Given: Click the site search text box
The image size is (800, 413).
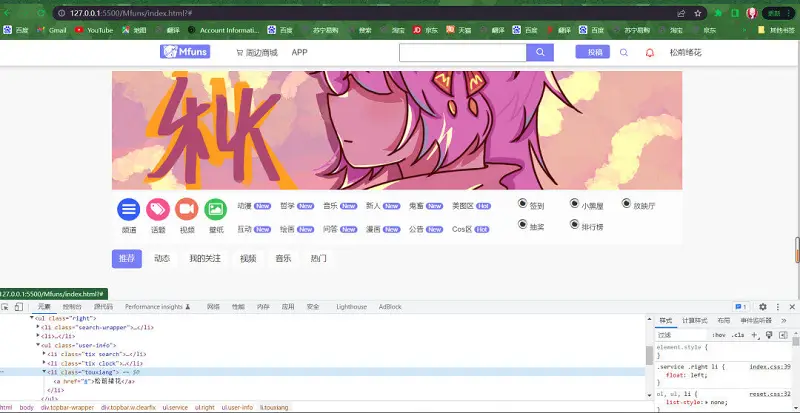Looking at the screenshot, I should 463,52.
